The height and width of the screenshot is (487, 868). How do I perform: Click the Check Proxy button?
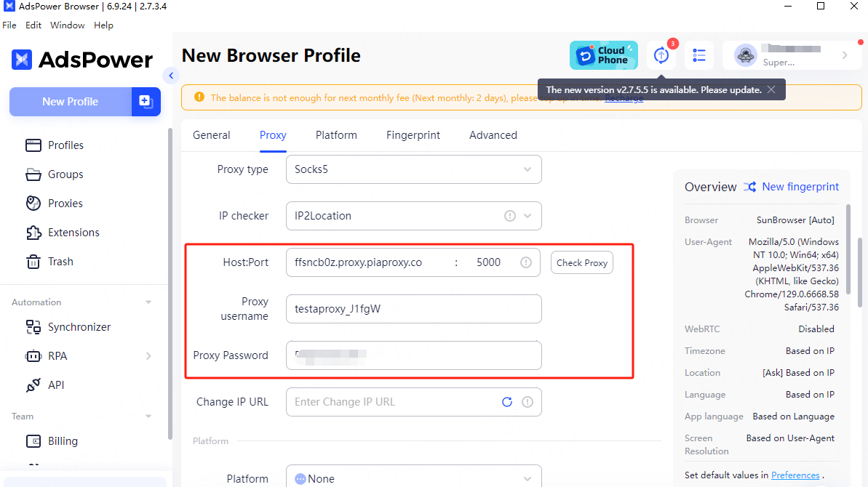point(581,263)
